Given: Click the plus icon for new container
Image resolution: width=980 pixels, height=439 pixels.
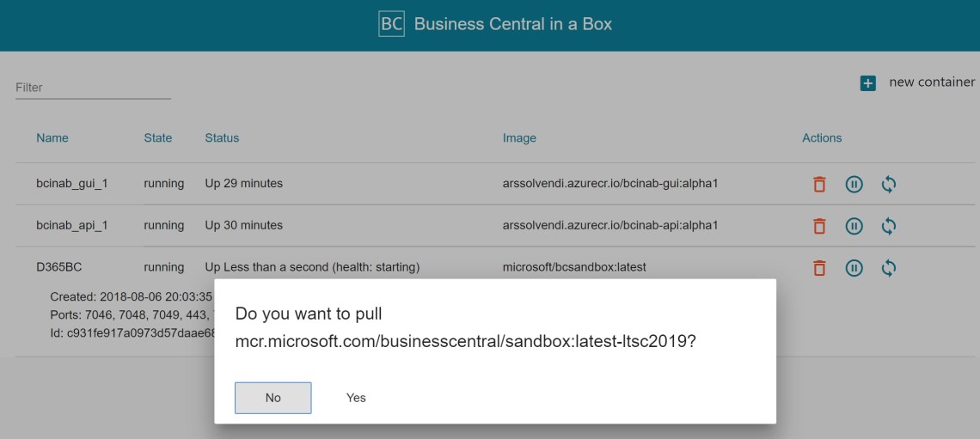Looking at the screenshot, I should coord(868,83).
